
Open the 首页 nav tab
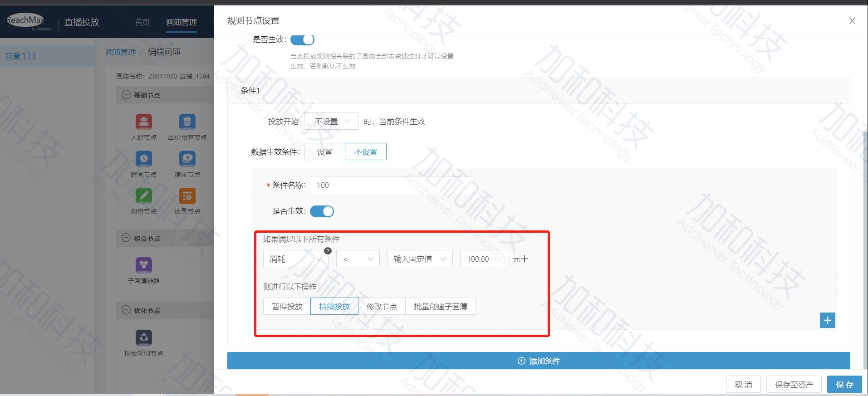coord(142,22)
